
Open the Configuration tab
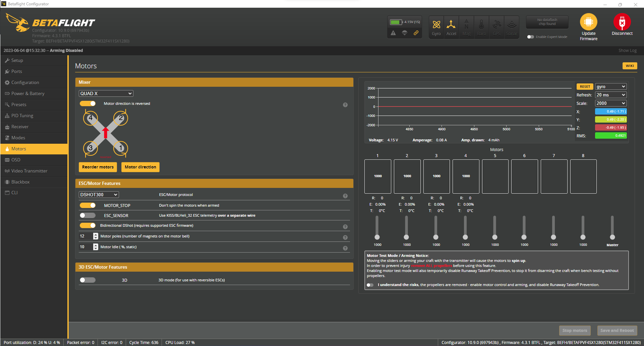click(x=34, y=82)
